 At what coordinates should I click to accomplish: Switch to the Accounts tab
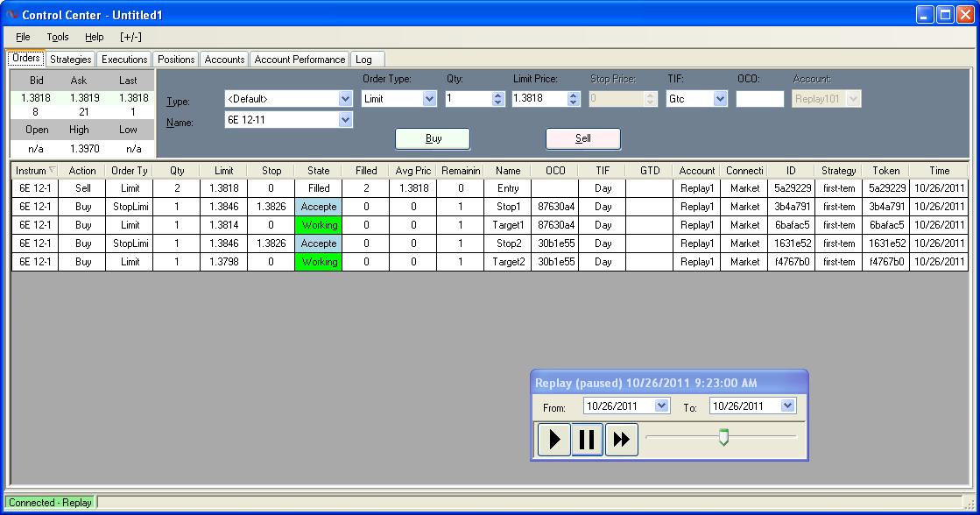(224, 60)
